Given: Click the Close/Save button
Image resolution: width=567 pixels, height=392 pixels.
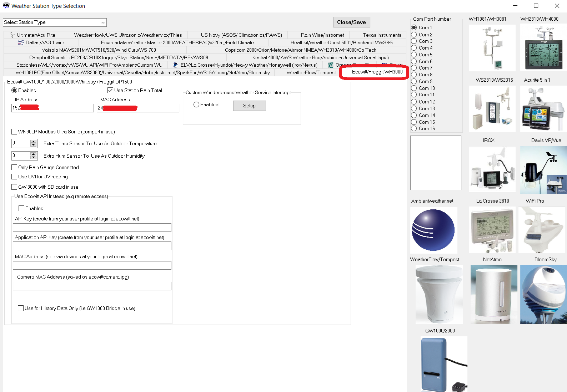Looking at the screenshot, I should 351,22.
